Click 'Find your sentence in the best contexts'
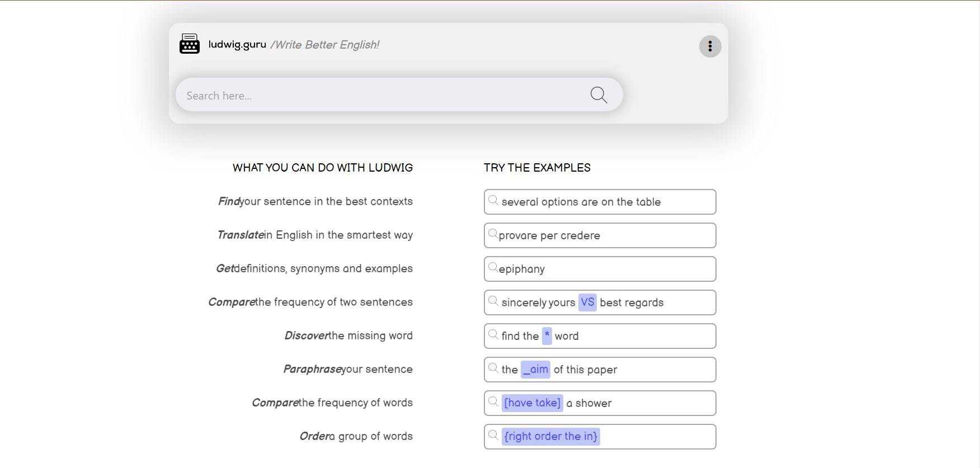 [315, 201]
